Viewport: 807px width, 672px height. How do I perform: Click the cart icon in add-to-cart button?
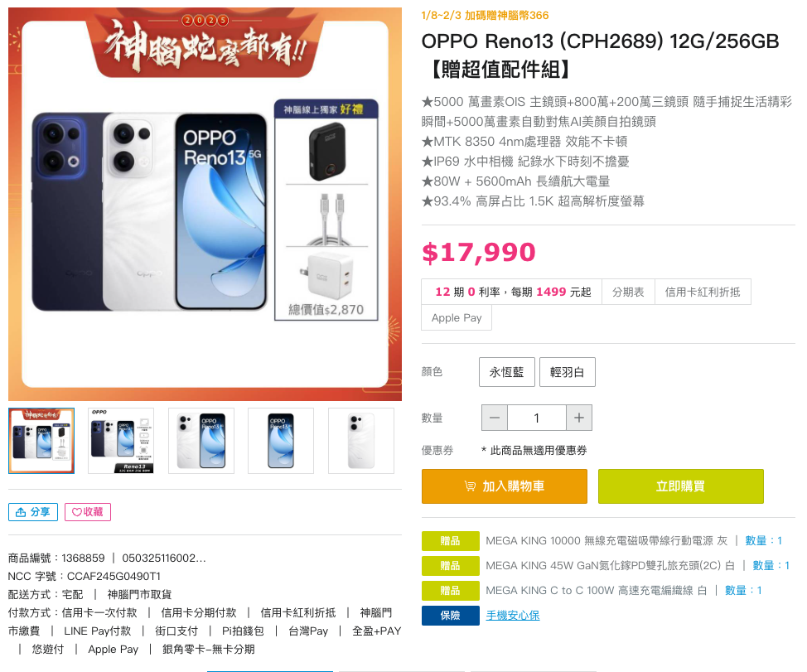coord(470,486)
